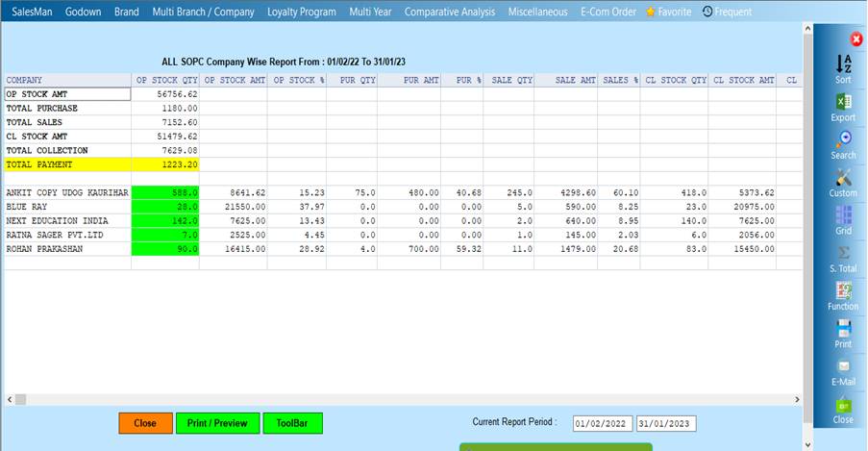The width and height of the screenshot is (868, 451).
Task: Open the Favorite star menu
Action: tap(668, 12)
